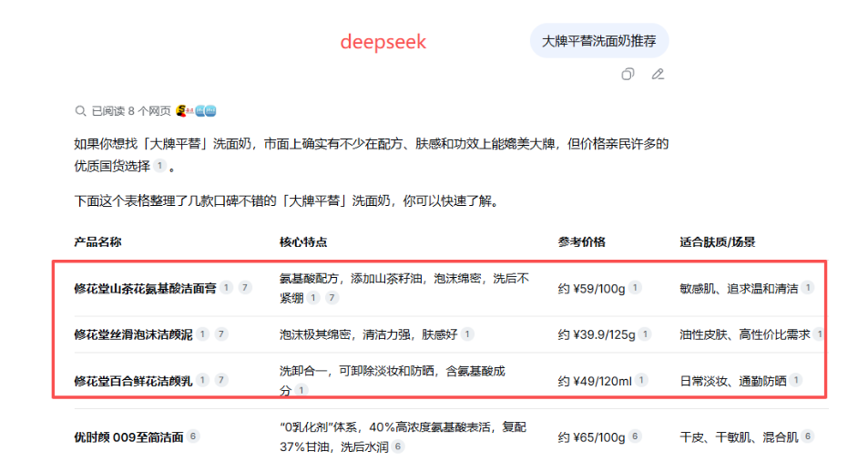Click the edit pencil icon below the user message
The height and width of the screenshot is (462, 868).
[658, 75]
